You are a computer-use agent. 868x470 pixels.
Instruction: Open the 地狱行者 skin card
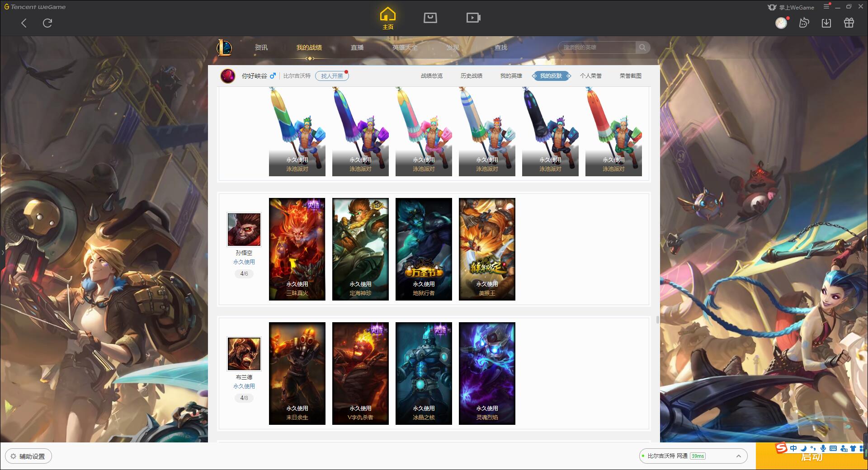[x=424, y=249]
